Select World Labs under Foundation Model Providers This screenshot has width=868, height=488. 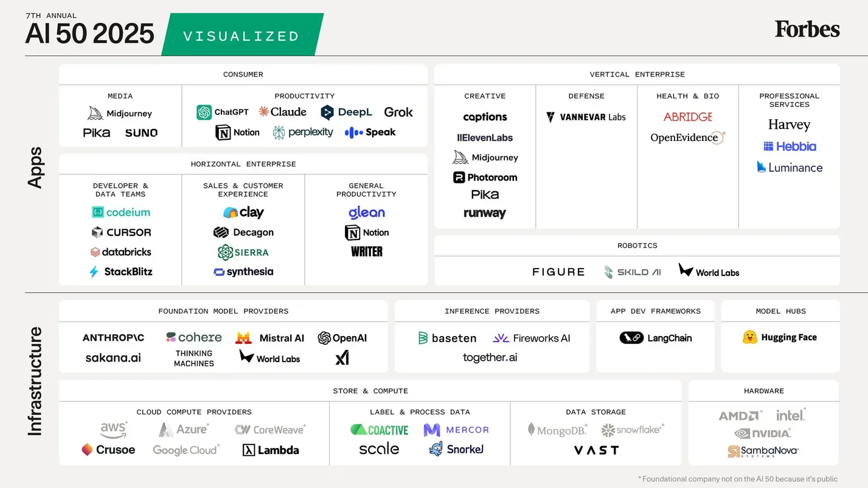[x=269, y=357]
